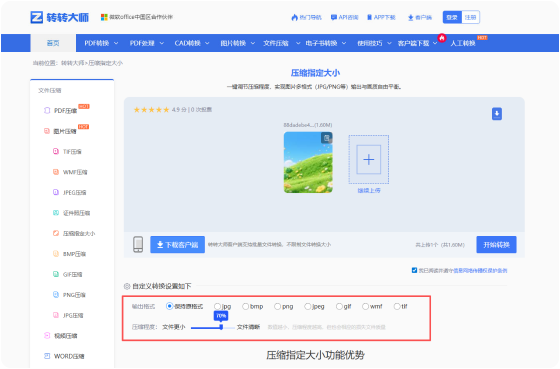Click the 转转大师 logo icon
The image size is (560, 369).
36,17
